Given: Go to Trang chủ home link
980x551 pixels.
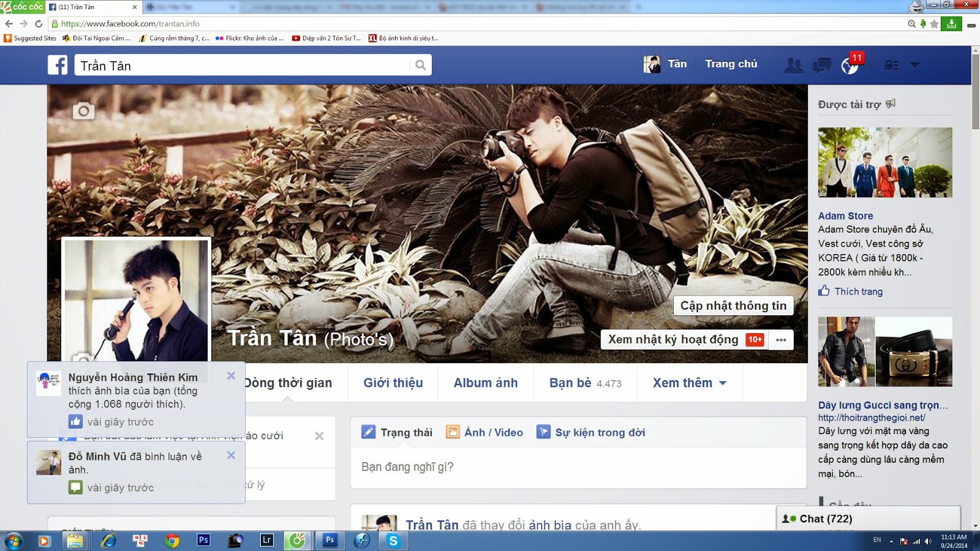Looking at the screenshot, I should 731,64.
